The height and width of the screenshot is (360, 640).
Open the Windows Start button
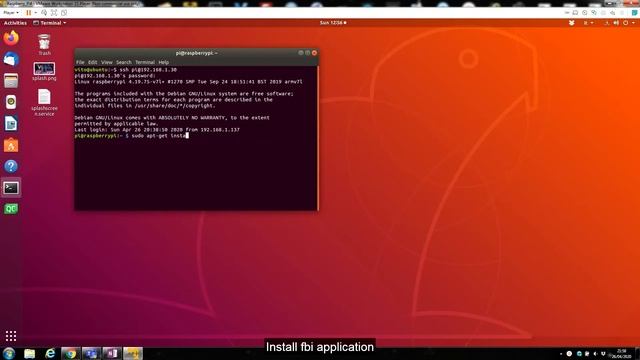coord(9,353)
